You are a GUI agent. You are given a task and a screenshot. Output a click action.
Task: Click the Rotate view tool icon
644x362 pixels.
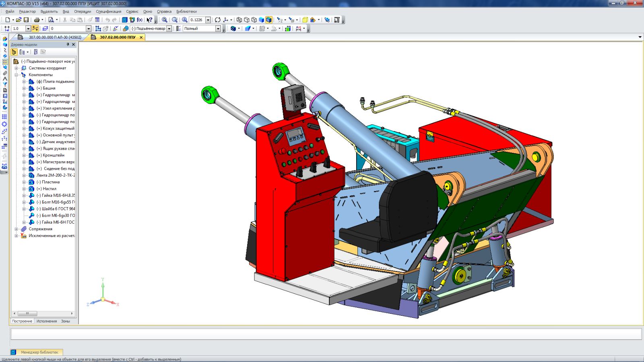[x=218, y=20]
